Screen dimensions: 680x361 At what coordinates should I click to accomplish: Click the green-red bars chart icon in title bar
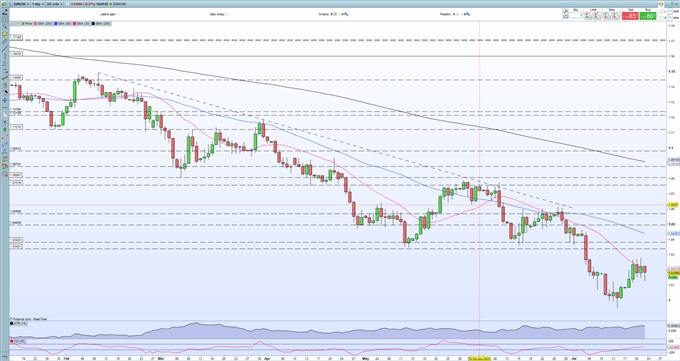(x=4, y=4)
